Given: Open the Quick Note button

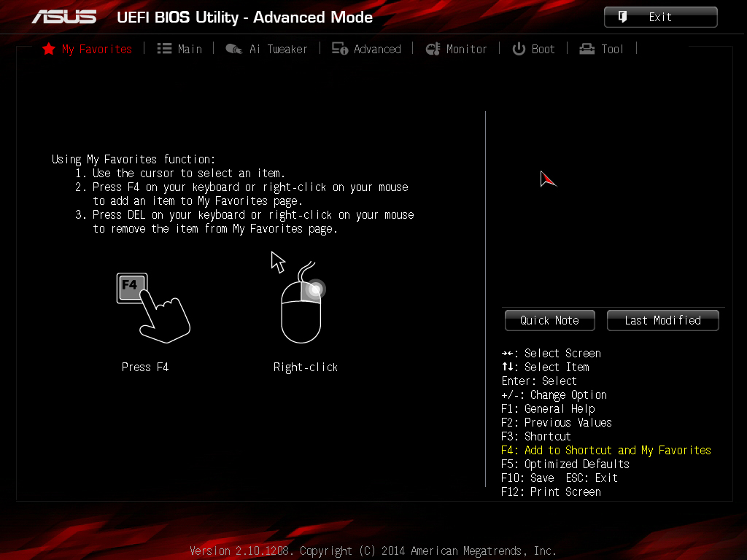Looking at the screenshot, I should (x=550, y=321).
